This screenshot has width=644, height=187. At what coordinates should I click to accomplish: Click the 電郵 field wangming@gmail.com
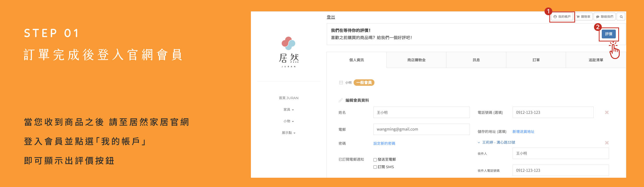pos(421,129)
